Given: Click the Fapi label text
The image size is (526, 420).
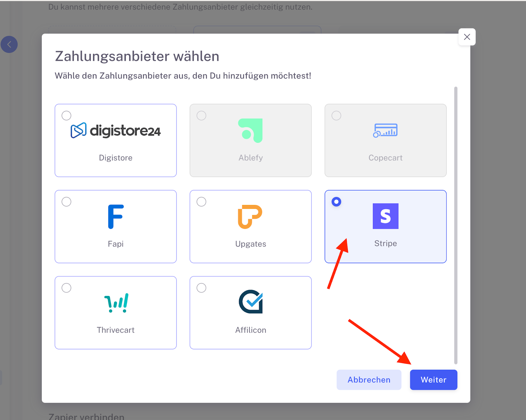Looking at the screenshot, I should click(x=116, y=244).
